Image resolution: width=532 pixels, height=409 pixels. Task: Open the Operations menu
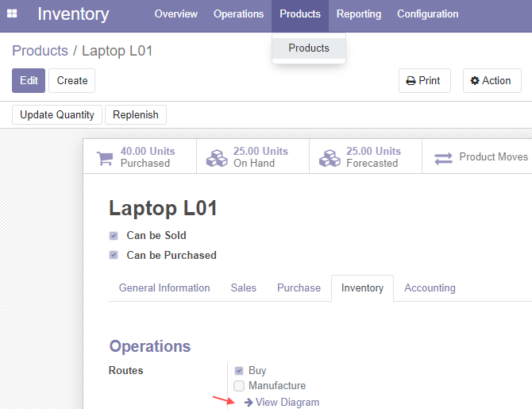click(x=238, y=14)
